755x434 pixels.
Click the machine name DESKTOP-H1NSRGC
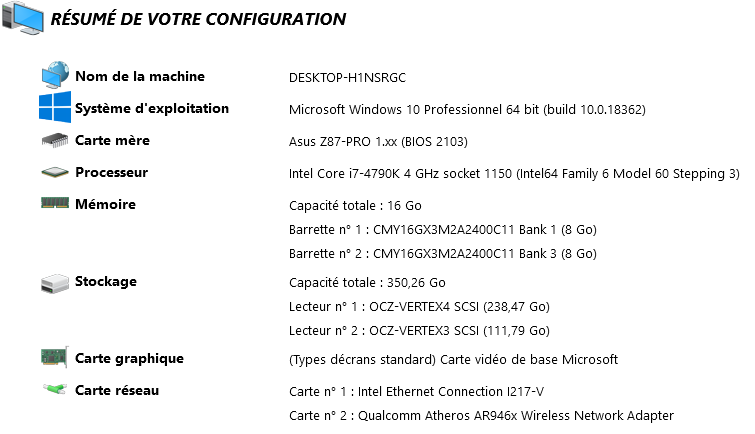click(x=347, y=78)
